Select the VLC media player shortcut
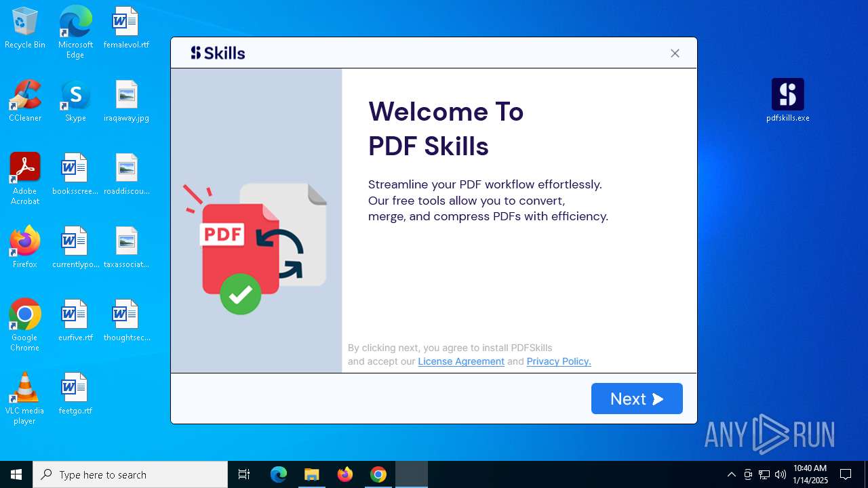Screen dimensions: 868x488 [25, 399]
